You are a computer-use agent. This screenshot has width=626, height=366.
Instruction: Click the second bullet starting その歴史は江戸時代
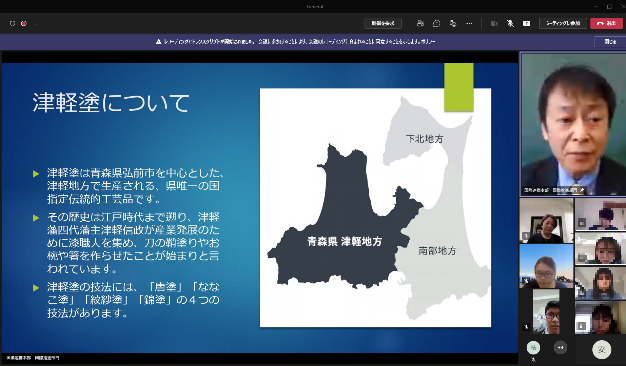tap(133, 242)
